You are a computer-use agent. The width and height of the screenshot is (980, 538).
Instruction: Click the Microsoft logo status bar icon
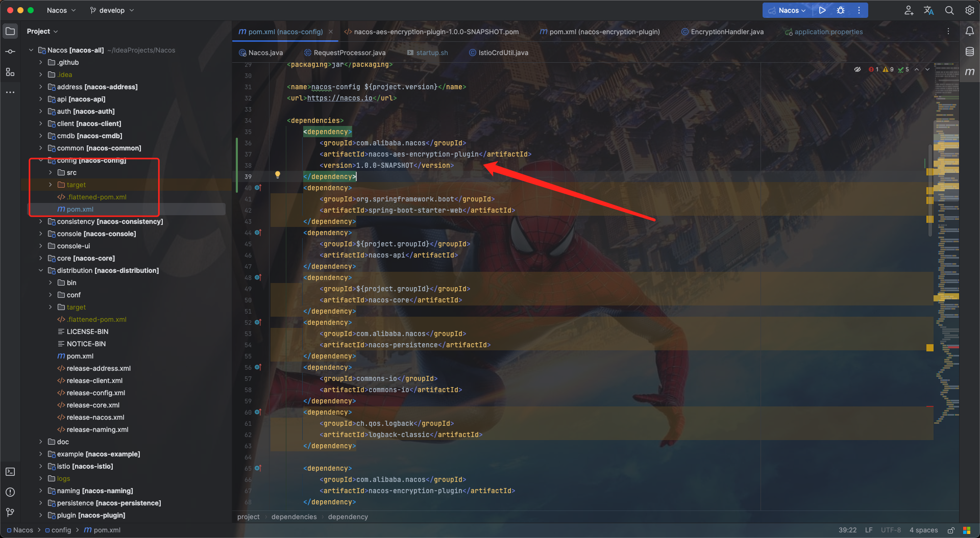pos(967,530)
